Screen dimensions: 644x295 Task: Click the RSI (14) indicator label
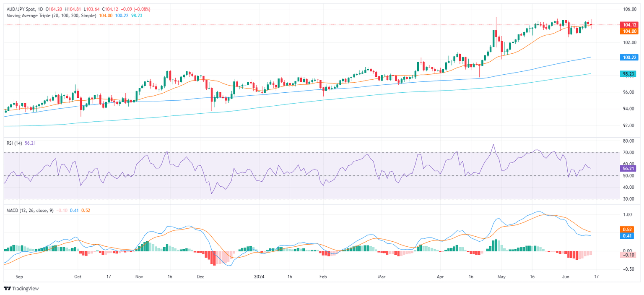click(x=14, y=143)
